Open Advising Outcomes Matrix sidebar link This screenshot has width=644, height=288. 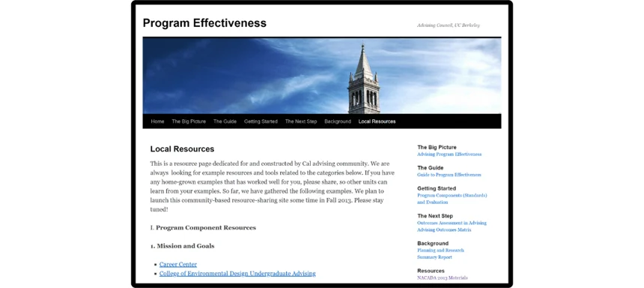coord(444,230)
